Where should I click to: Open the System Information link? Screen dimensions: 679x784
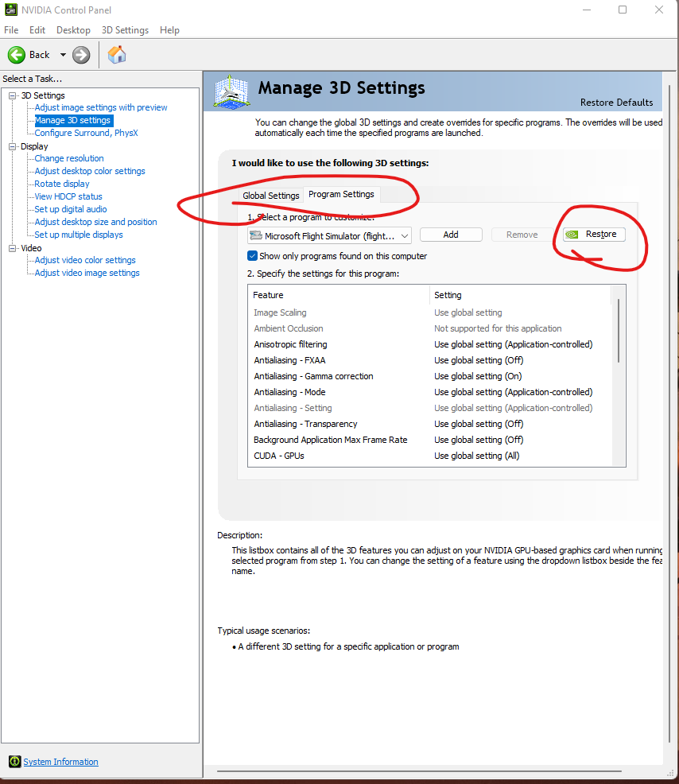pos(60,762)
